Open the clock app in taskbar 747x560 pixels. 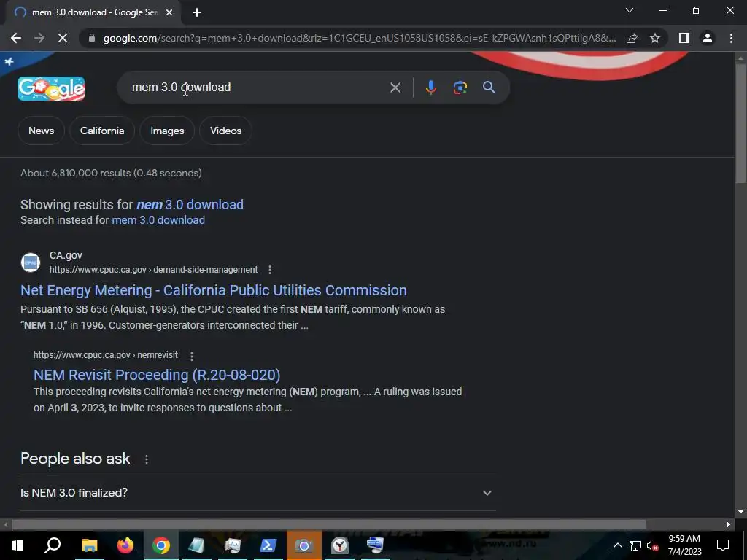(x=340, y=545)
